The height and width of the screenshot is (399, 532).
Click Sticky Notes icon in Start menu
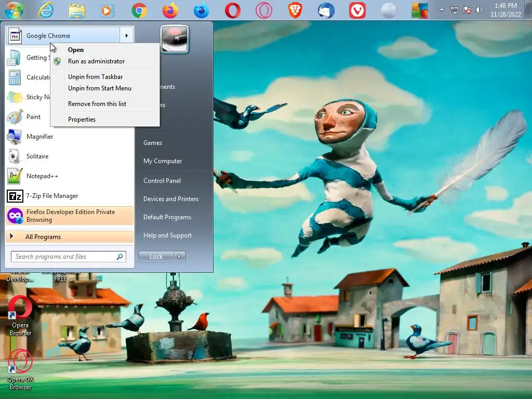pyautogui.click(x=15, y=97)
